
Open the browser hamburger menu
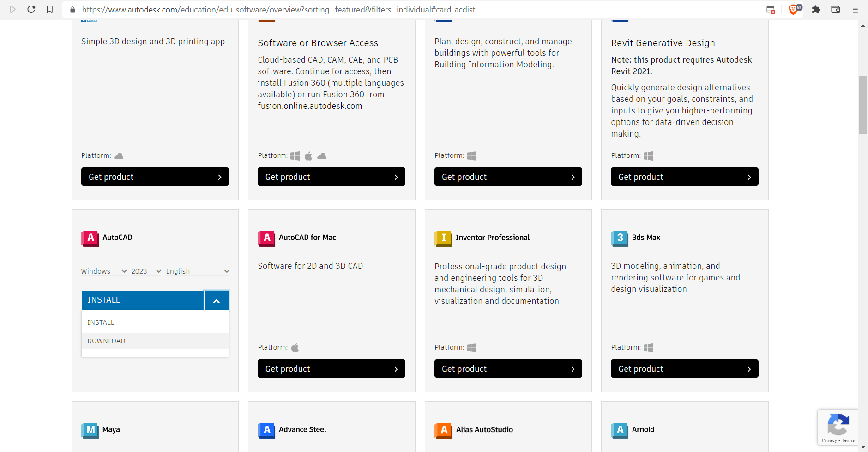(x=855, y=9)
